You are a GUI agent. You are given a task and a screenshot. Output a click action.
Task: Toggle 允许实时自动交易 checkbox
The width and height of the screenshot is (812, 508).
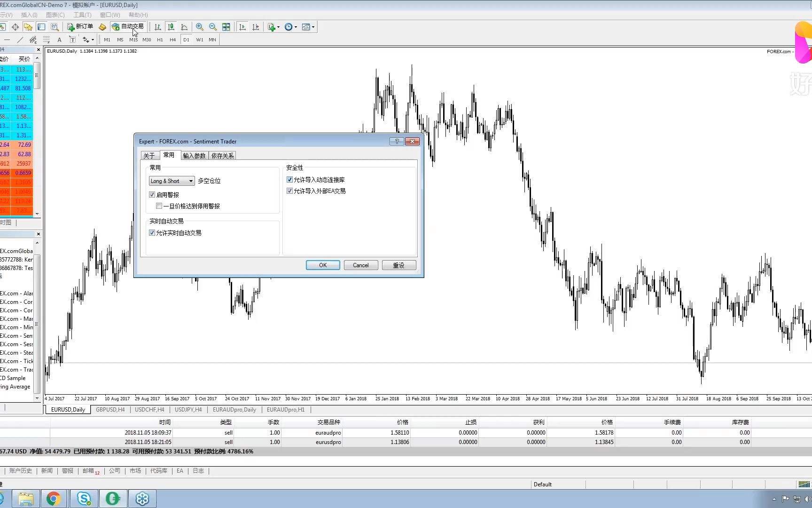tap(152, 233)
